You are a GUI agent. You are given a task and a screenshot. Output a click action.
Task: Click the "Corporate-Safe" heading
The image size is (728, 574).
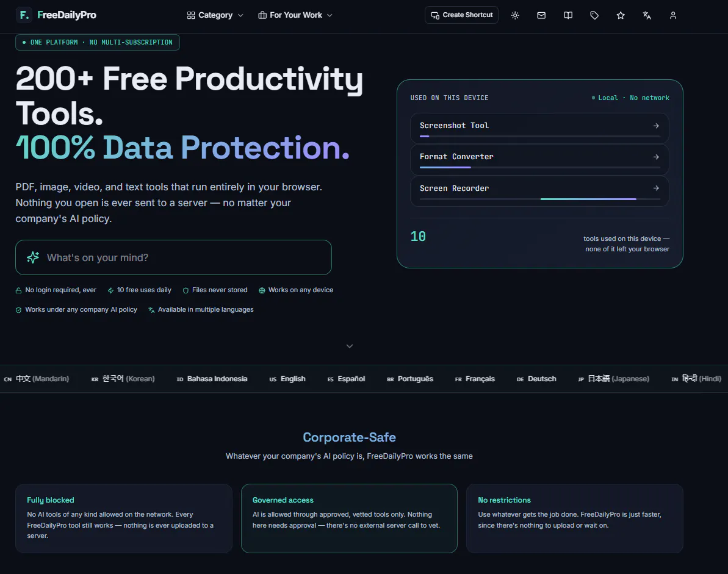pos(349,437)
